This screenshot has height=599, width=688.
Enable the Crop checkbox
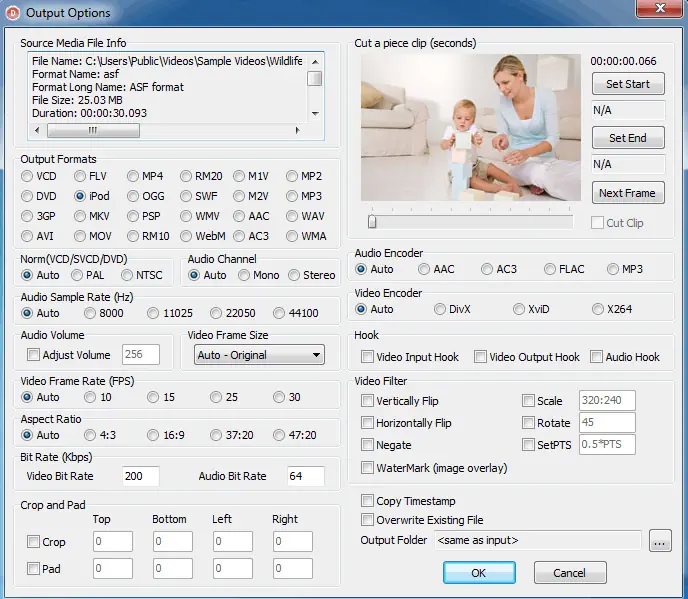tap(33, 542)
